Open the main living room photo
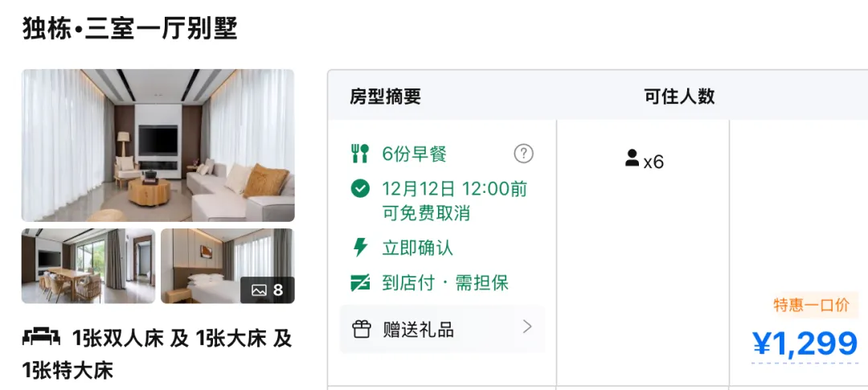This screenshot has height=390, width=868. coord(158,145)
